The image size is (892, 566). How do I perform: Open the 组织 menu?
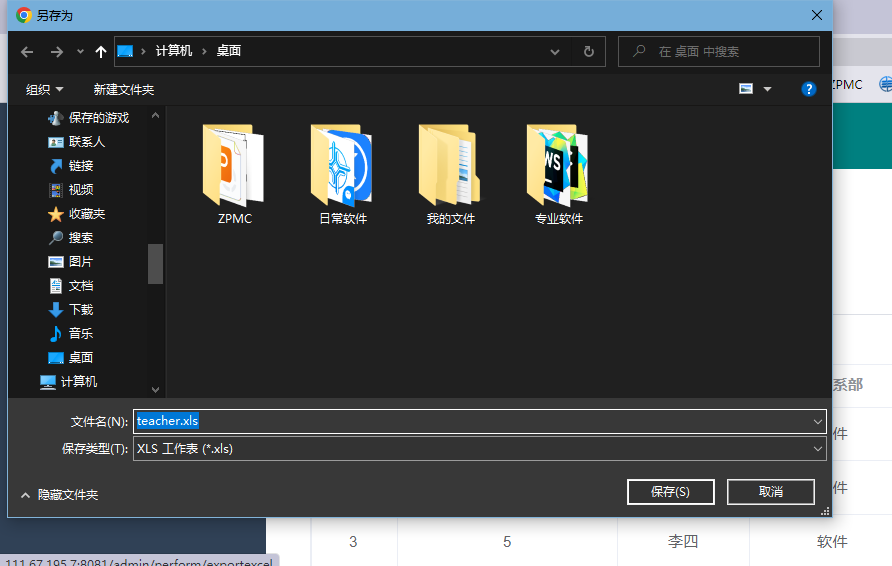[x=44, y=89]
